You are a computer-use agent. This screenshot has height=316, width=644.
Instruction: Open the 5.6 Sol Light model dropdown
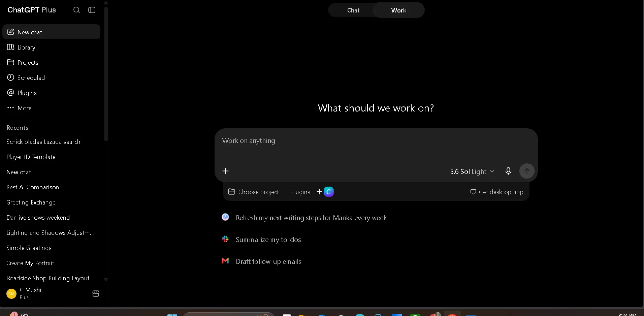click(472, 171)
